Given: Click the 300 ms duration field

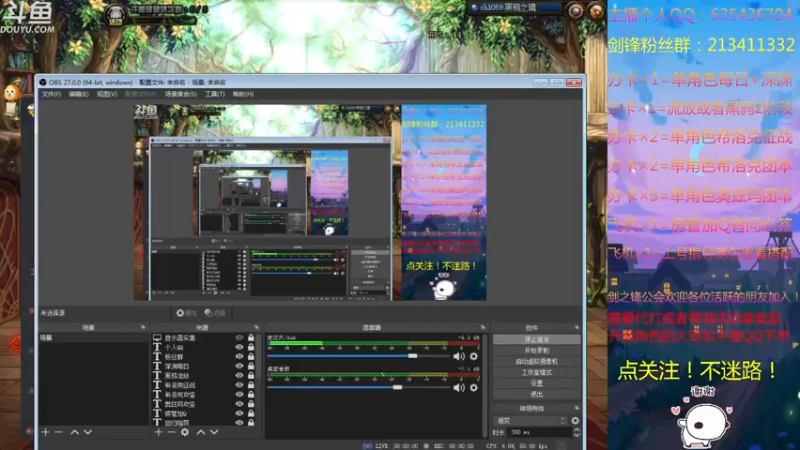Looking at the screenshot, I should click(540, 433).
